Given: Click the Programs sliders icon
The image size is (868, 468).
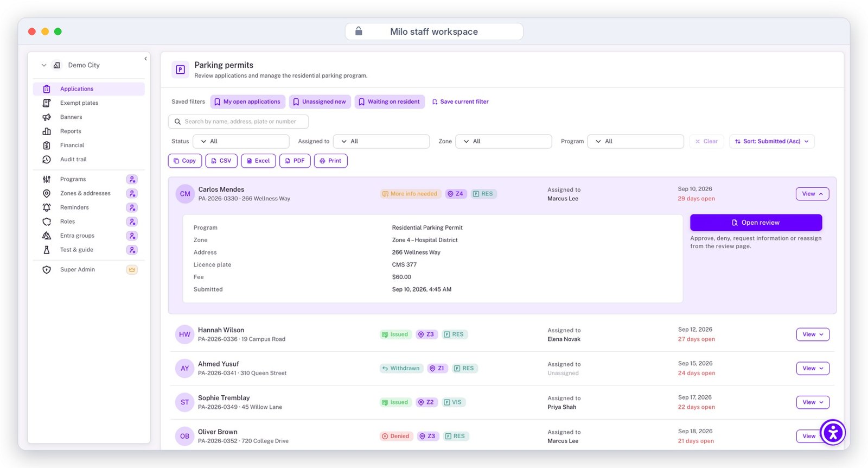Looking at the screenshot, I should [47, 179].
